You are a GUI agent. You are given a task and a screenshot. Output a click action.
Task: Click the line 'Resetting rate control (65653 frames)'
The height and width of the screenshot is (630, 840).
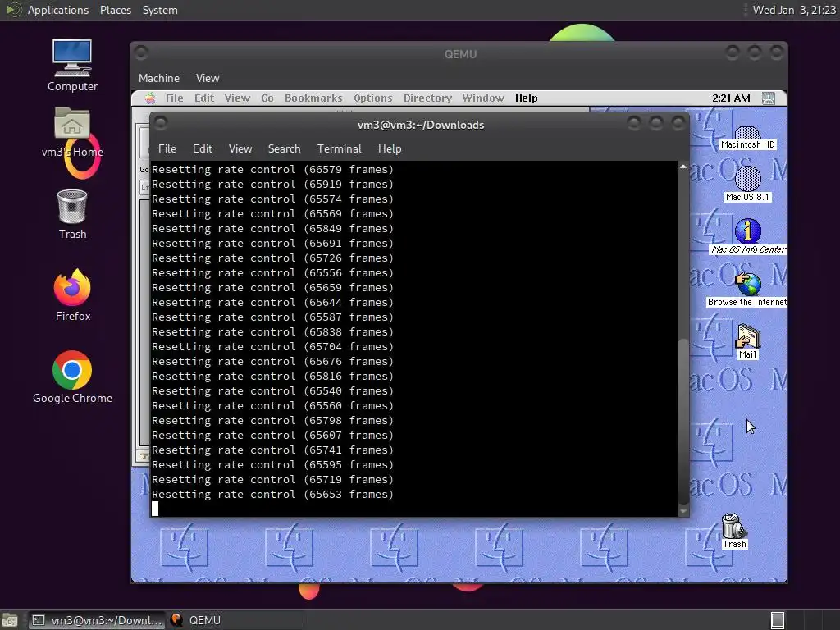[x=272, y=495]
